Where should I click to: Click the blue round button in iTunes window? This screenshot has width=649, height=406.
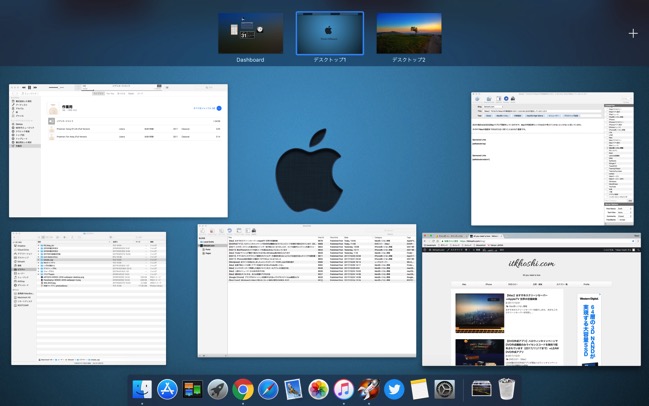(x=219, y=108)
